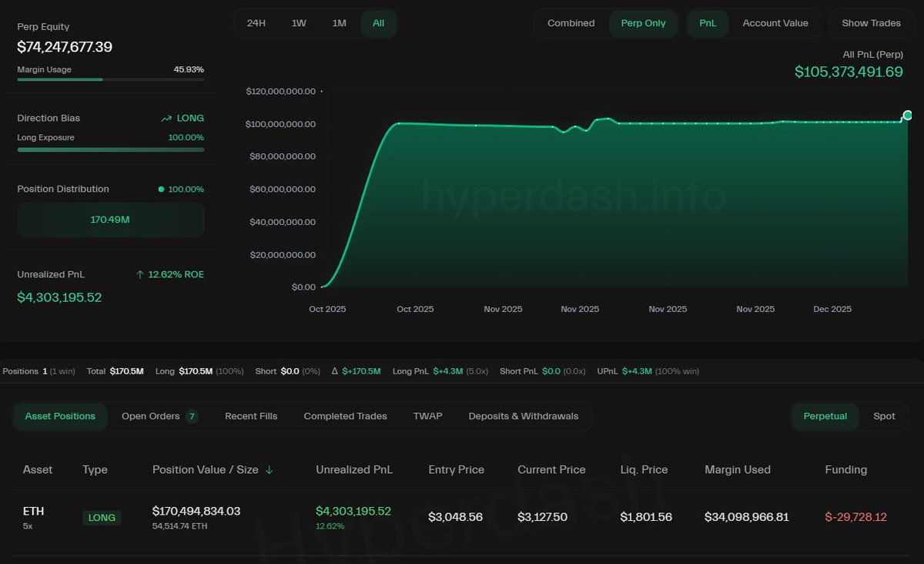
Task: Click the chart's latest data point marker
Action: click(x=907, y=116)
